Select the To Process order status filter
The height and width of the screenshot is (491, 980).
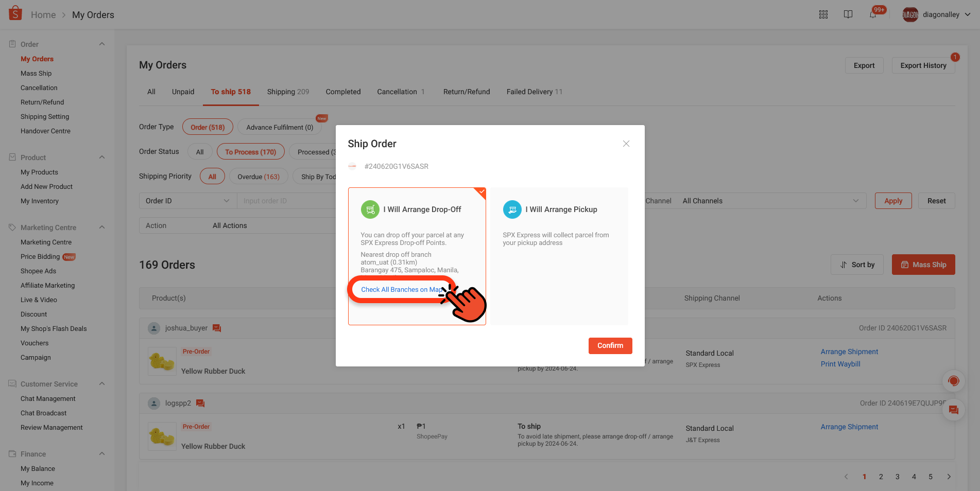pos(251,151)
